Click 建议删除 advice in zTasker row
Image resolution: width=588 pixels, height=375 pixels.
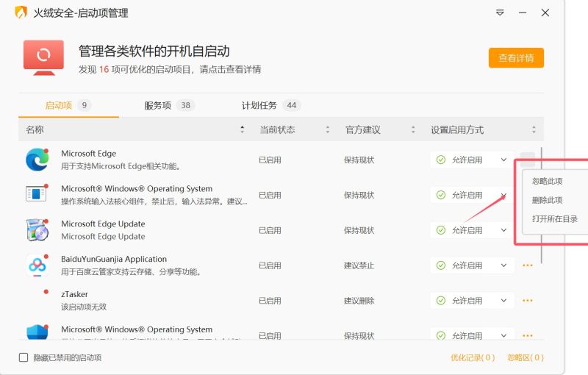(x=359, y=301)
